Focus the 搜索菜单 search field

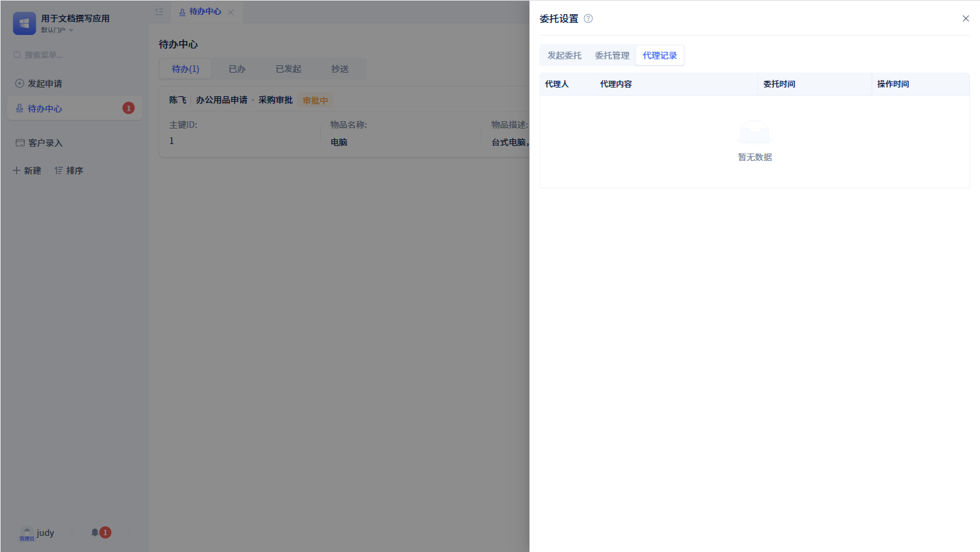pyautogui.click(x=74, y=55)
